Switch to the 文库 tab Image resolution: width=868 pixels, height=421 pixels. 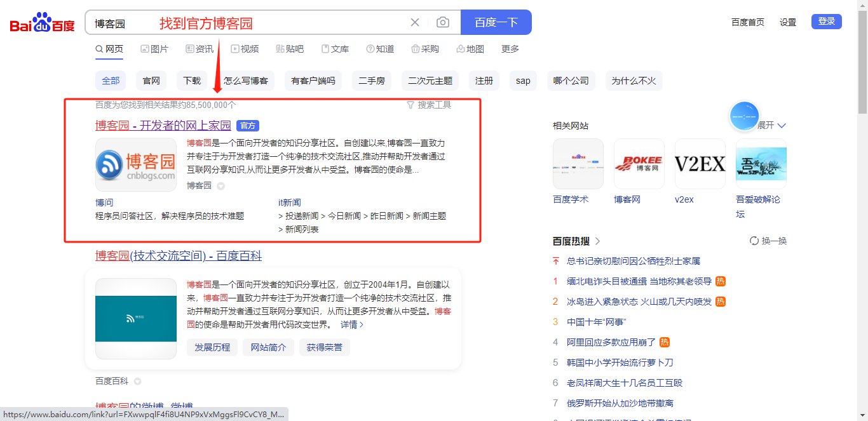click(335, 49)
